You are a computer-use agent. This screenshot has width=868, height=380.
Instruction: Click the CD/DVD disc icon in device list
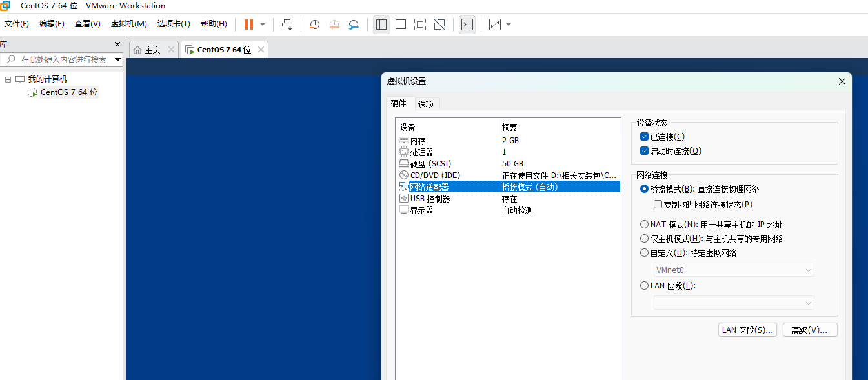pos(404,175)
